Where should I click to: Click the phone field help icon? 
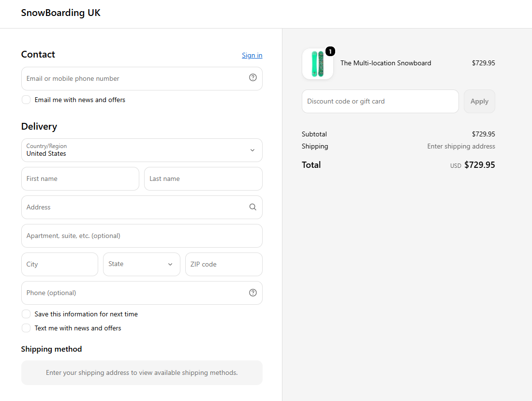253,293
